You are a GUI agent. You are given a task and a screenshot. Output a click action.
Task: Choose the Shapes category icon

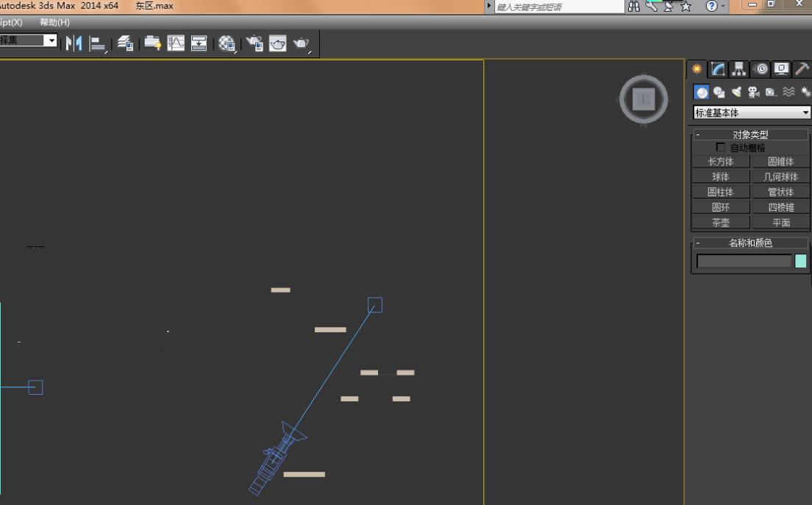[719, 92]
